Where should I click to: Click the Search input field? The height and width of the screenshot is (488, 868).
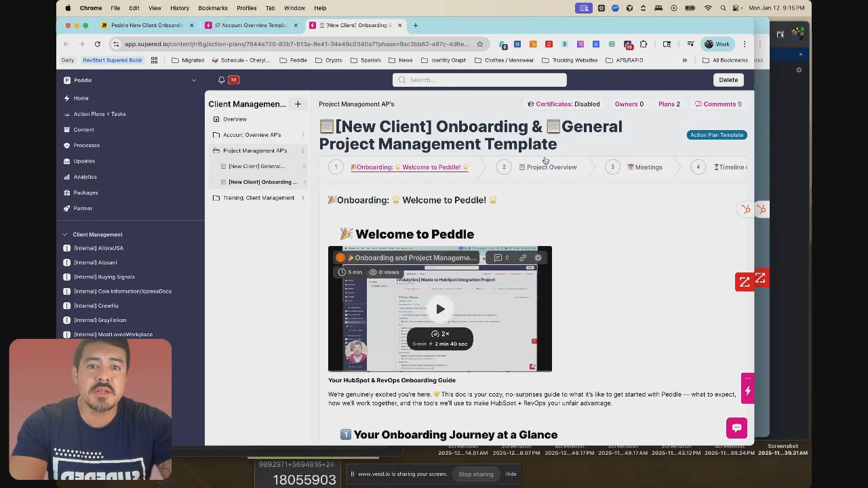point(479,80)
